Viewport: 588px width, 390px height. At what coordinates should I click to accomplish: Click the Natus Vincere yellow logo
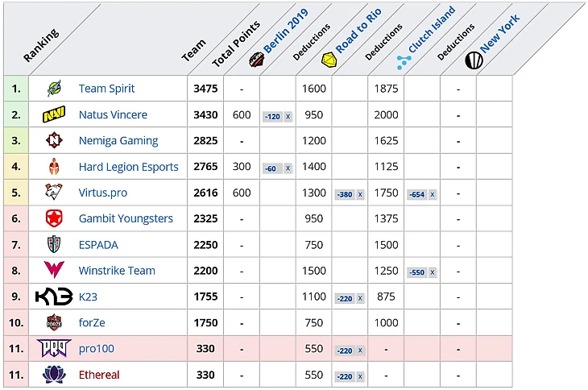click(54, 115)
